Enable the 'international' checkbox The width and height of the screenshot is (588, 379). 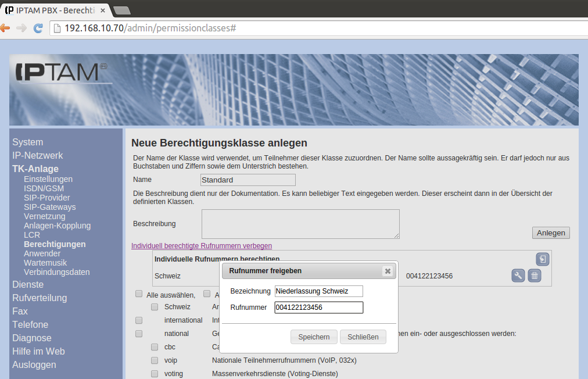[x=139, y=320]
